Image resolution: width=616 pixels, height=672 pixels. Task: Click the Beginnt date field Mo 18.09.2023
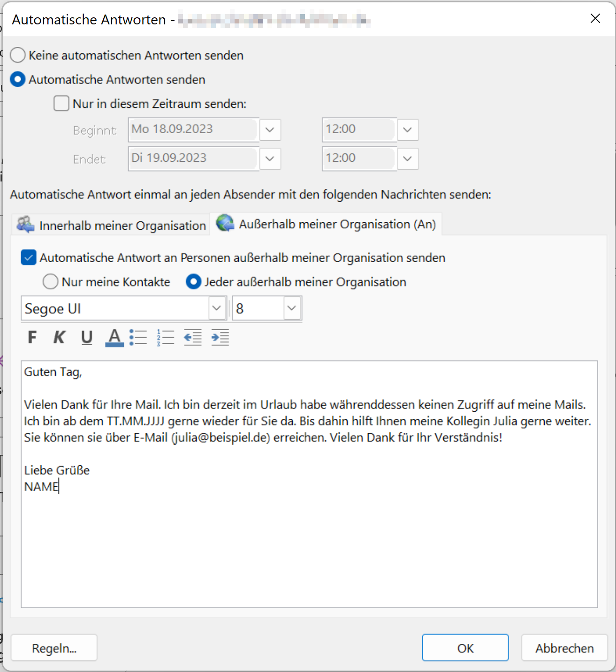coord(193,129)
